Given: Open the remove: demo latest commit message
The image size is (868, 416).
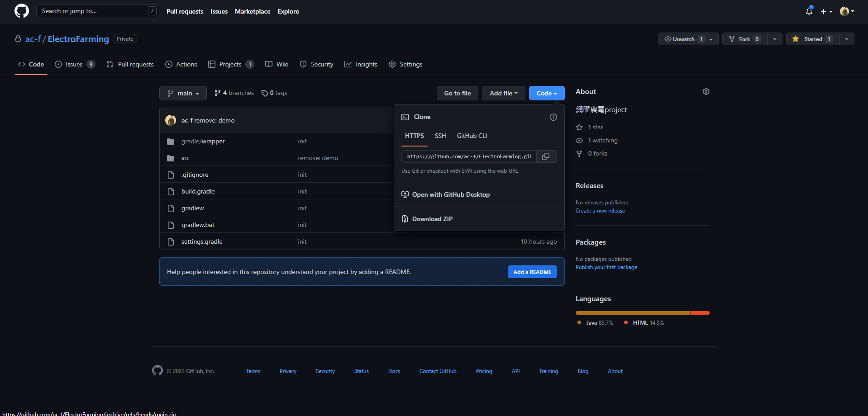Looking at the screenshot, I should 215,120.
